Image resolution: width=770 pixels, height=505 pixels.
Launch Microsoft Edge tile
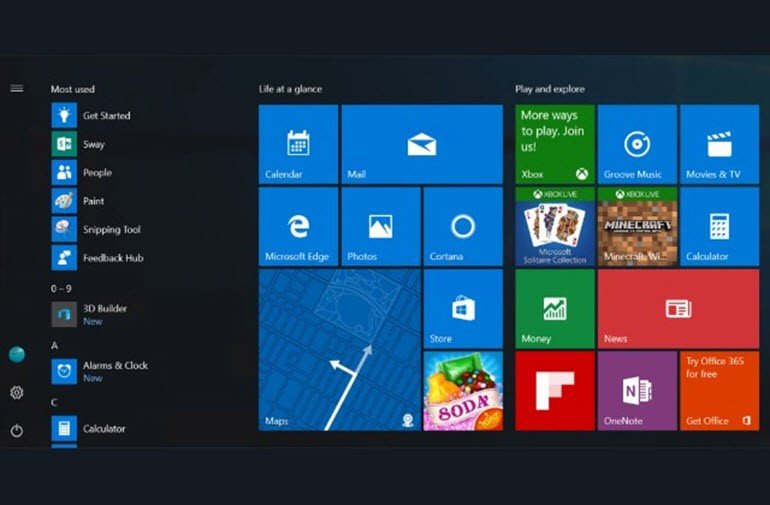298,226
